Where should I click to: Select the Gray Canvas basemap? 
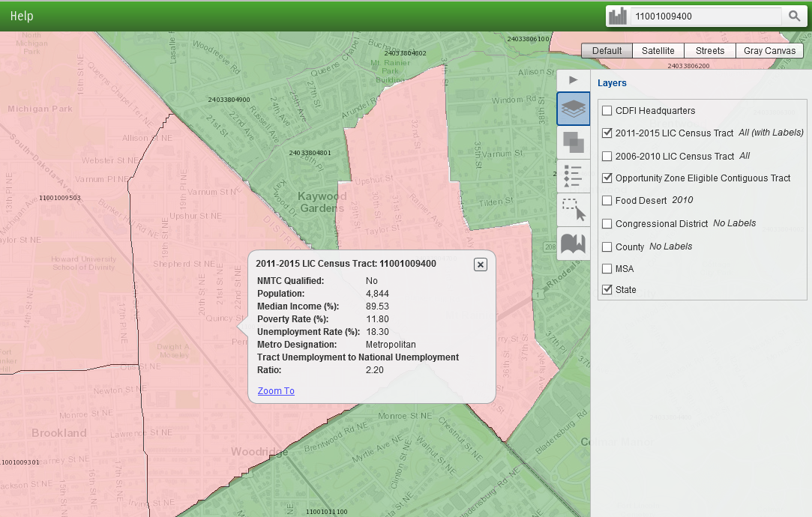pos(769,51)
